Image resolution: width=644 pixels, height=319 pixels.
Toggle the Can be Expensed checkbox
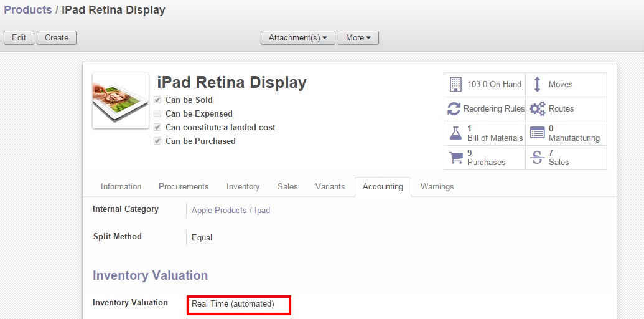point(157,113)
